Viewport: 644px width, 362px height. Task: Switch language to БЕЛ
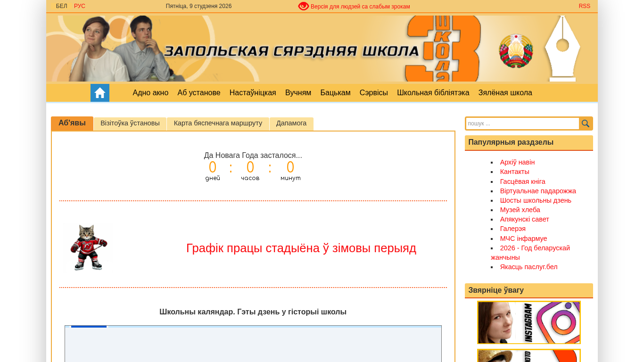coord(62,6)
